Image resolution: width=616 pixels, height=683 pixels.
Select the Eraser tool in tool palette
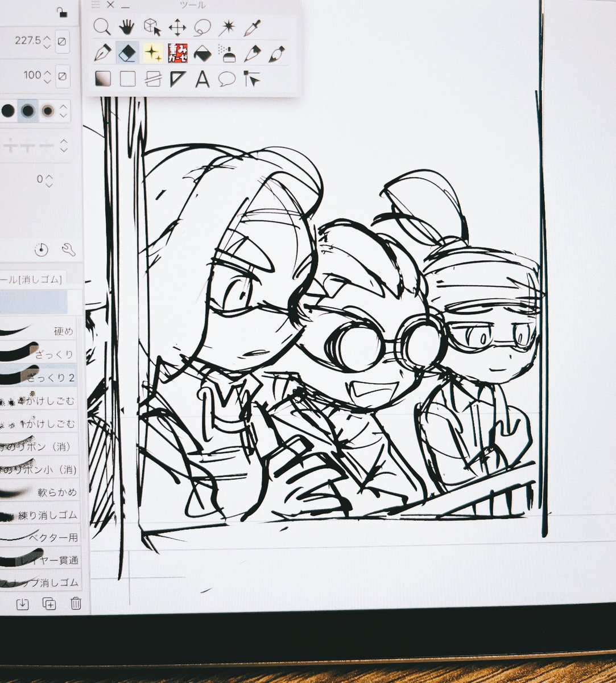[x=127, y=53]
